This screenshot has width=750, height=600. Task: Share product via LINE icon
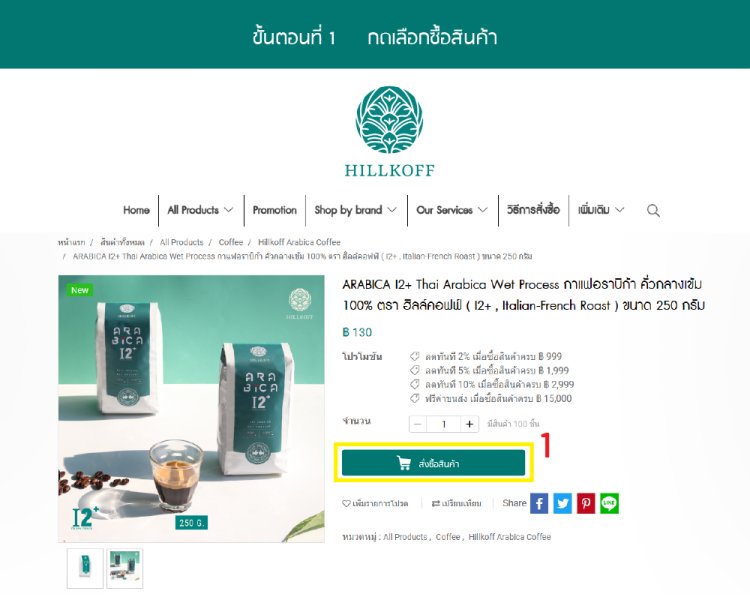click(609, 503)
